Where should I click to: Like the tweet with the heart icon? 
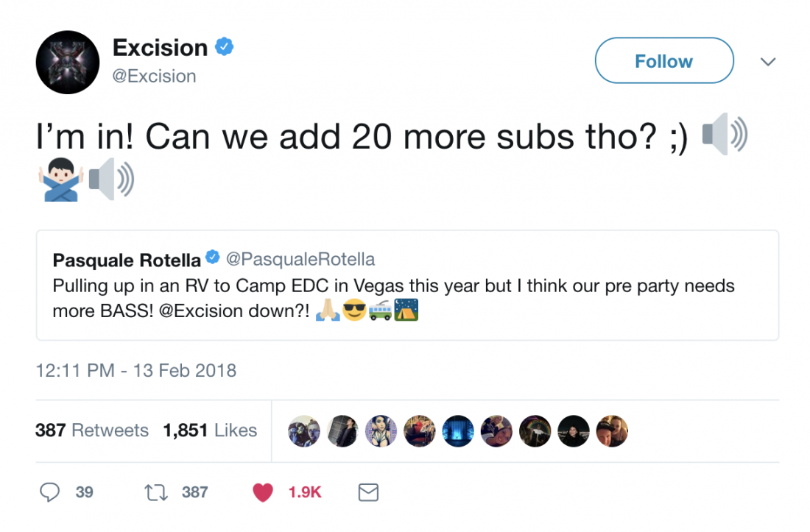point(262,492)
